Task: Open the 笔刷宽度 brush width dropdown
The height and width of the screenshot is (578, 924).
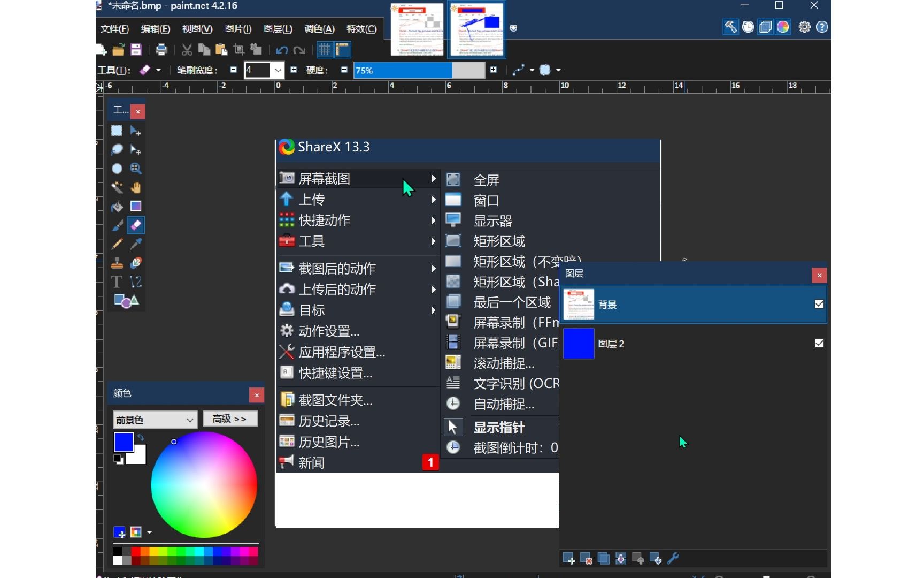Action: (x=278, y=70)
